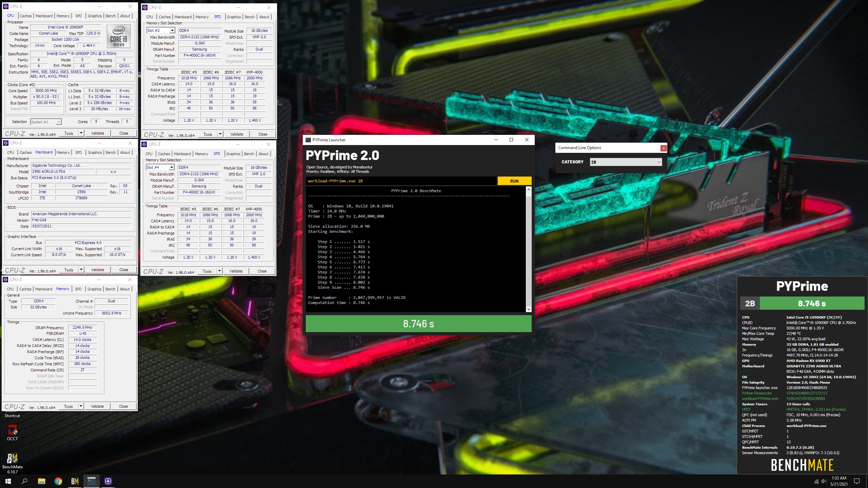868x488 pixels.
Task: Click DRAM Frequency value 2249.5 MHz
Action: click(x=82, y=327)
